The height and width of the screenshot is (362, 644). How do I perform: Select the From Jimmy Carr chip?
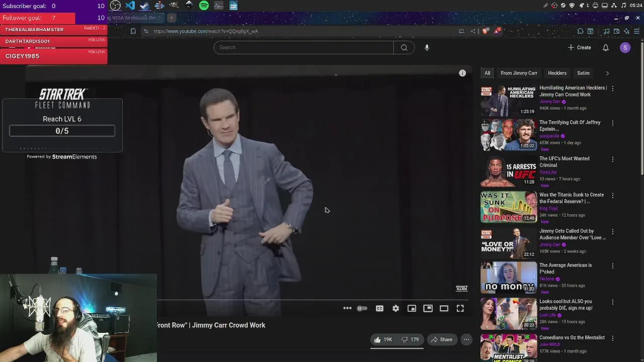519,73
